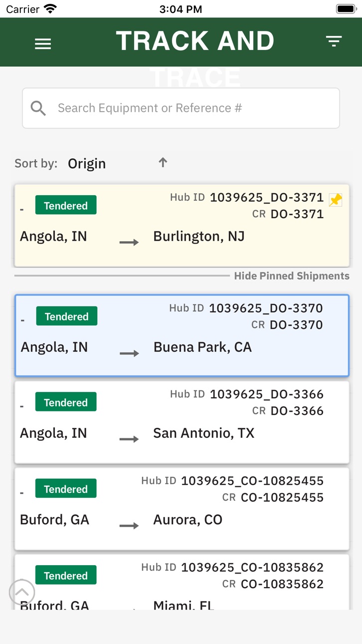Hide Pinned Shipments
The width and height of the screenshot is (362, 644).
tap(292, 276)
